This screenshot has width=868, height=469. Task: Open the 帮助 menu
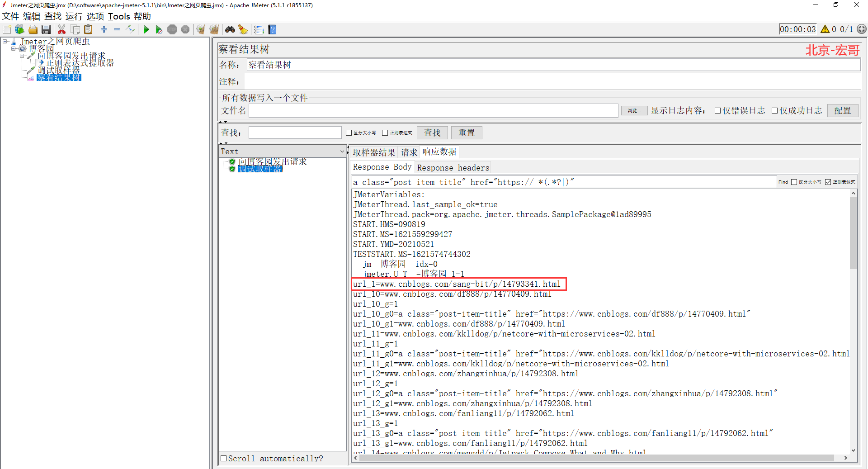pyautogui.click(x=142, y=16)
